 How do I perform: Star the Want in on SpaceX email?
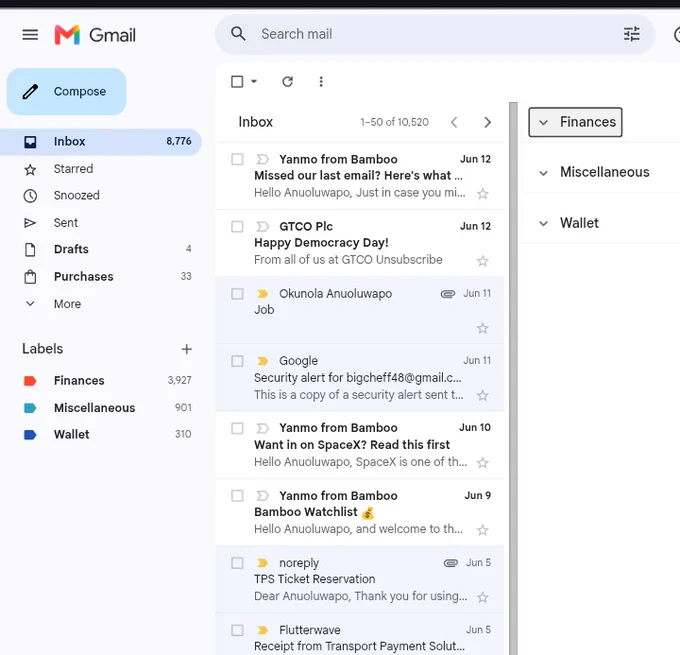tap(483, 463)
